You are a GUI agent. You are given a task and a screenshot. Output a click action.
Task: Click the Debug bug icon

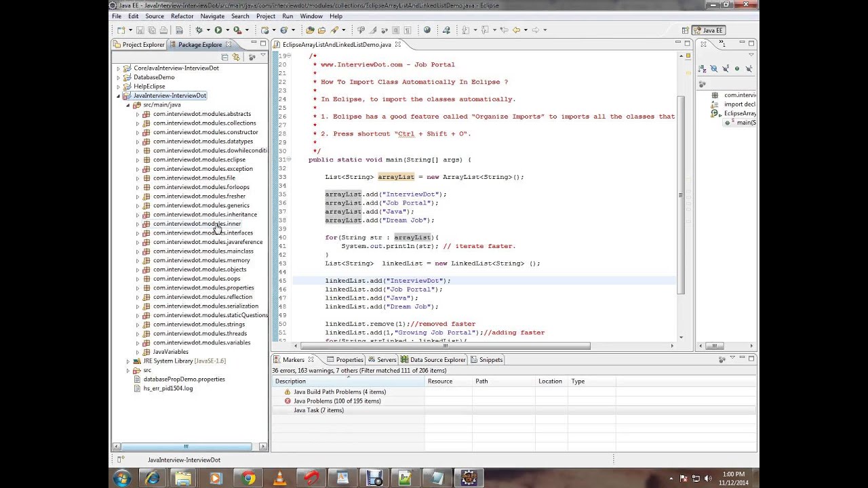click(x=199, y=30)
